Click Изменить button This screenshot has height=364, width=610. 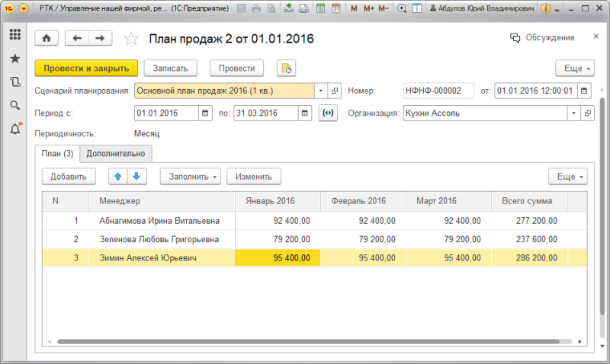tap(254, 177)
